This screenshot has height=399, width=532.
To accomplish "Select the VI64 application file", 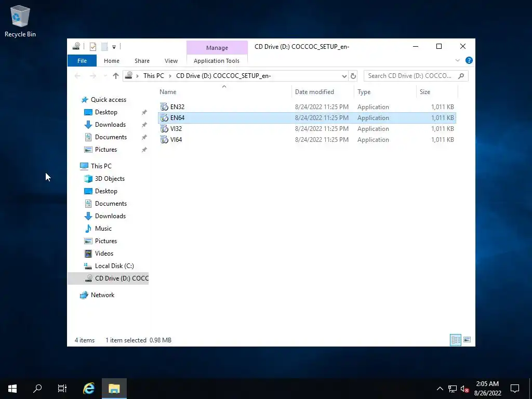I will tap(307, 139).
